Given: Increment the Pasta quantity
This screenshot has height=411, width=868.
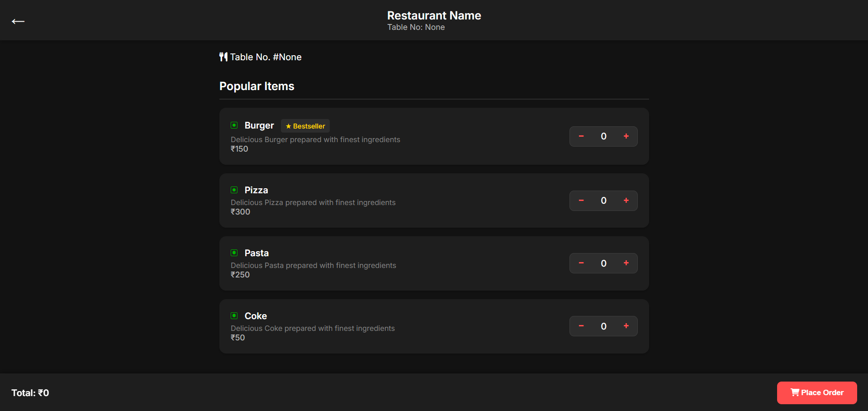Looking at the screenshot, I should 626,263.
